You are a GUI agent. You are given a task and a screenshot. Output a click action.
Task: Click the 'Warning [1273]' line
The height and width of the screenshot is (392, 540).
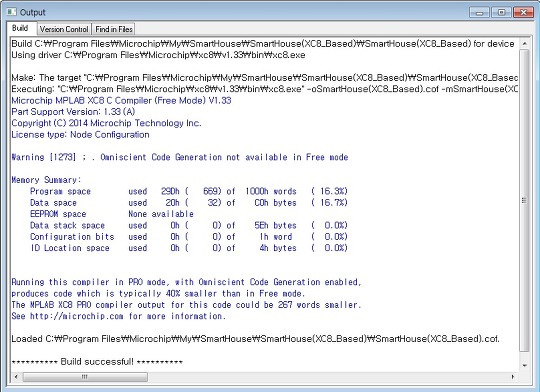(180, 157)
